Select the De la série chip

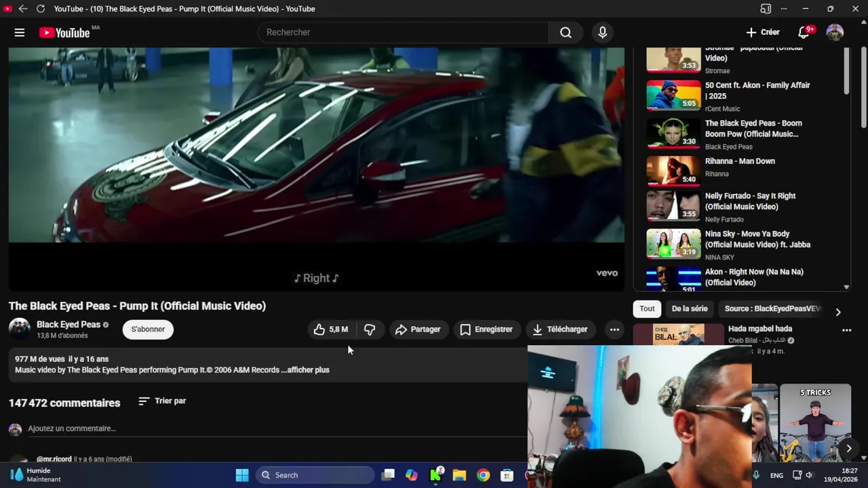[690, 308]
